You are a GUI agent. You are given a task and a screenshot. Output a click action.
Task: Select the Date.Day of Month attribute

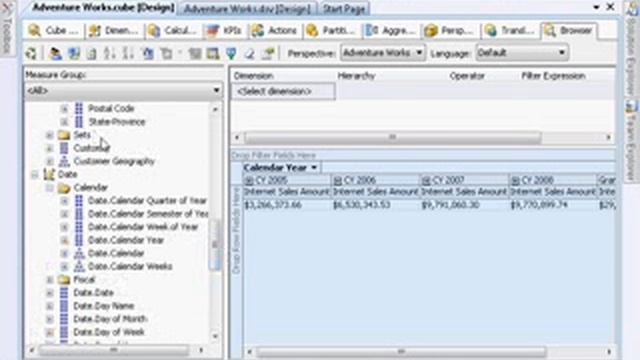click(110, 319)
